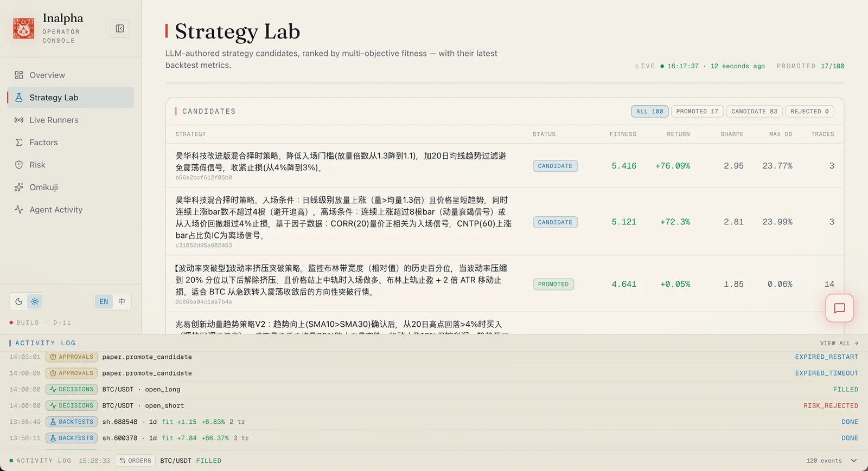This screenshot has width=868, height=471.
Task: Click the ORDERS tag in status bar
Action: coord(135,461)
